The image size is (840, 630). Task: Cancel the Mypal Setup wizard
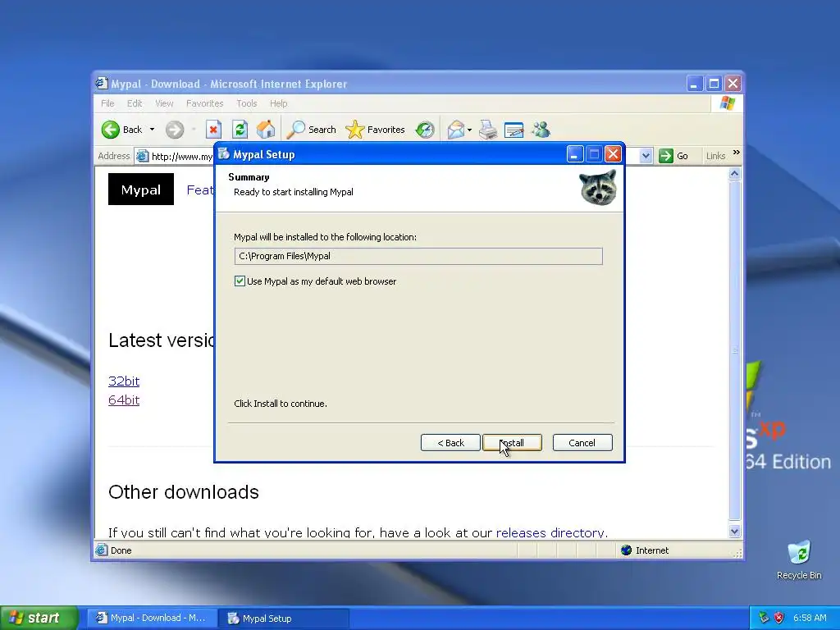[582, 443]
